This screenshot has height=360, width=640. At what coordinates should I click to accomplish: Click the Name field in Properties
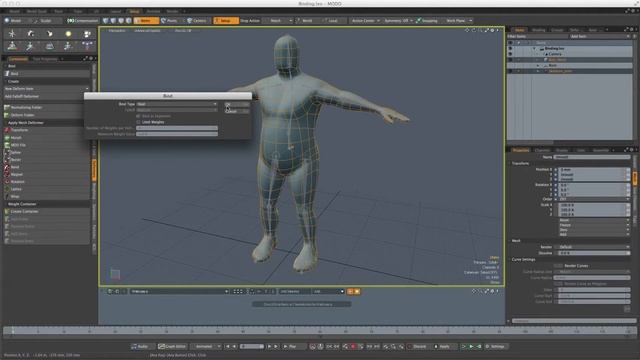point(591,157)
